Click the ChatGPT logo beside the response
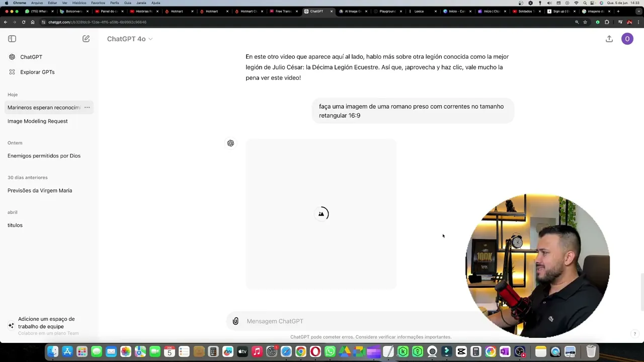The height and width of the screenshot is (362, 644). (x=230, y=143)
